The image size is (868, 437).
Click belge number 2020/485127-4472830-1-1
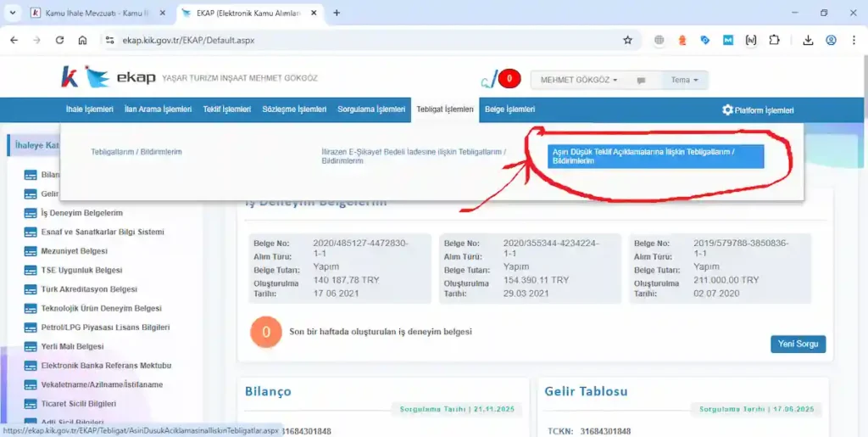click(361, 248)
